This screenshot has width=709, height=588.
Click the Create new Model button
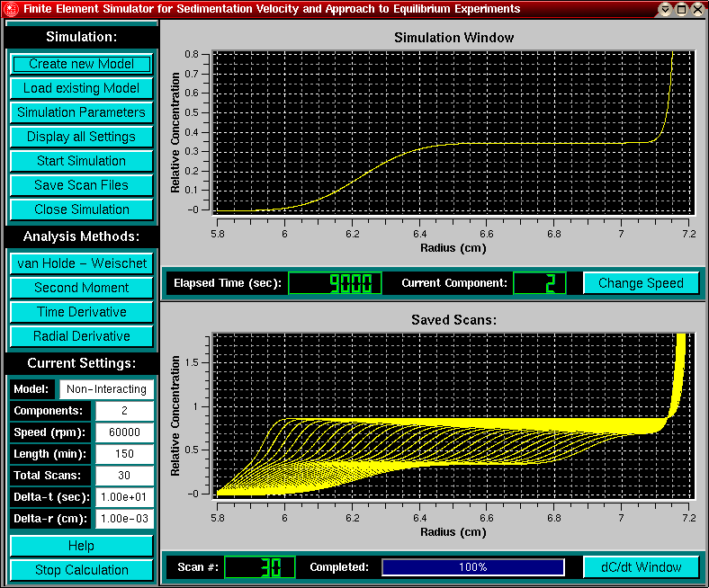tap(81, 64)
